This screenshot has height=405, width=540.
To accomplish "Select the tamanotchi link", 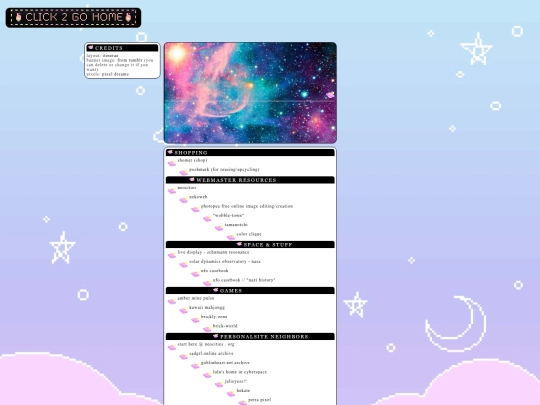I will point(236,225).
